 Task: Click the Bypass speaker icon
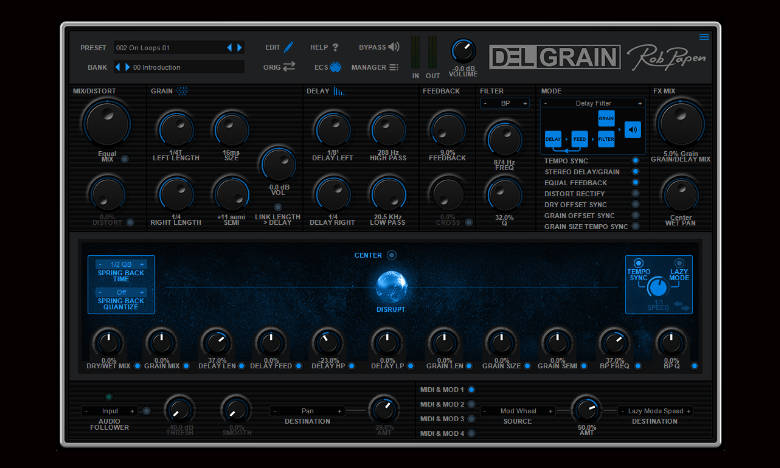pyautogui.click(x=393, y=47)
